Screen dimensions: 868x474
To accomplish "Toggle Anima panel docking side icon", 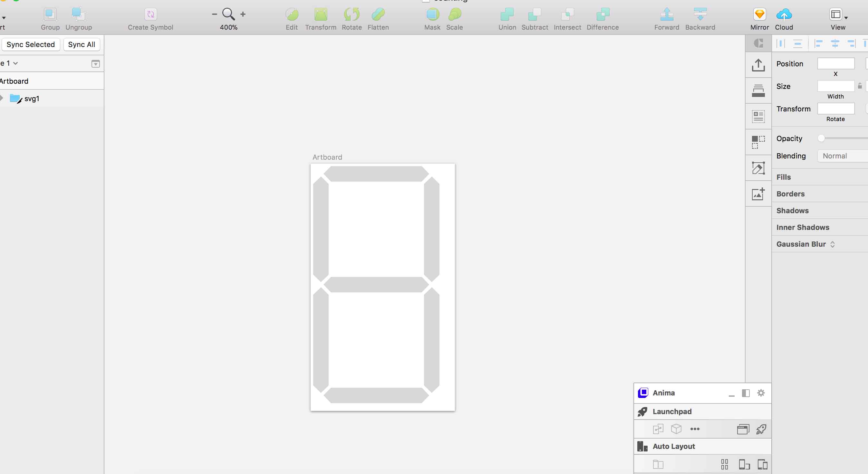I will pyautogui.click(x=745, y=393).
